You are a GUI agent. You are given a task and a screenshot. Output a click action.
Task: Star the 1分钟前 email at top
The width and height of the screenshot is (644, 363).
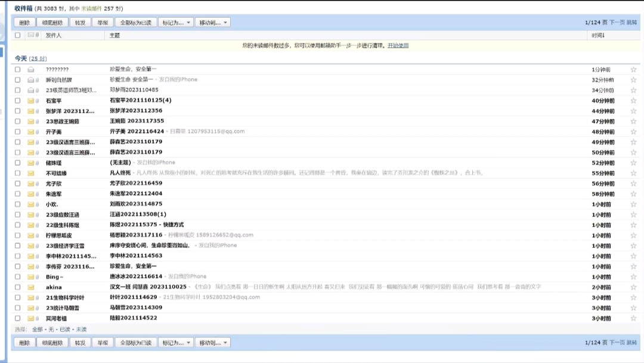tap(633, 70)
